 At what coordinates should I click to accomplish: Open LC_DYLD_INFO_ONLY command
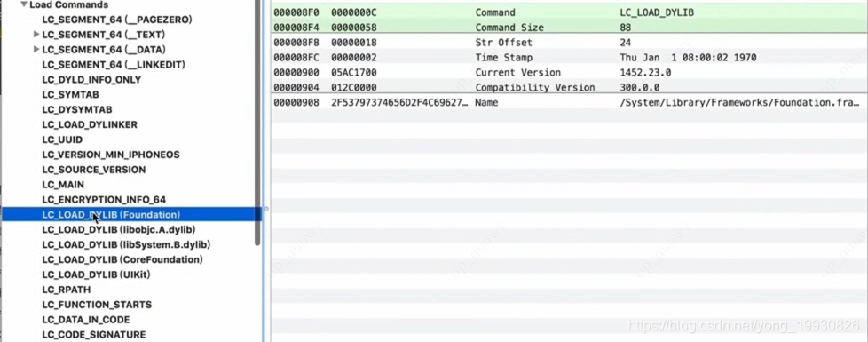91,79
